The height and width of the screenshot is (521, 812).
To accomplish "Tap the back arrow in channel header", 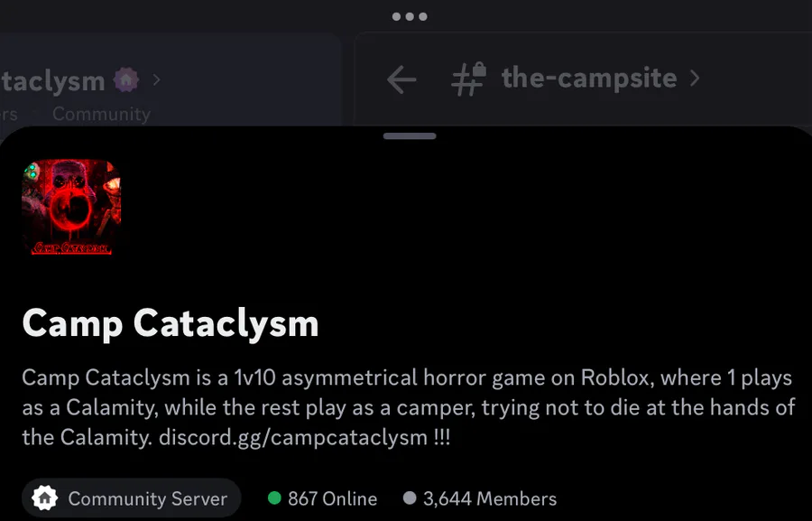I will pyautogui.click(x=401, y=79).
